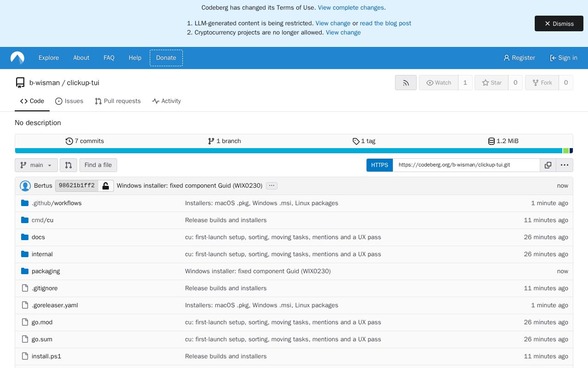Click the Codeberg mountain logo

tap(17, 58)
